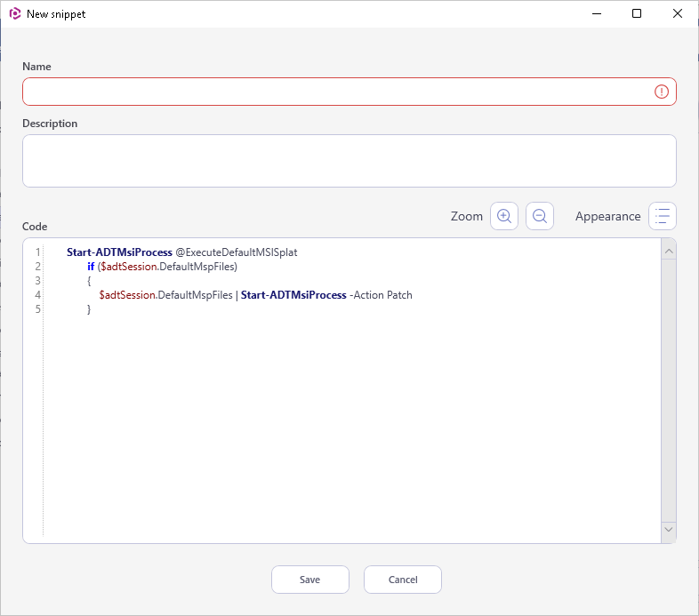The width and height of the screenshot is (699, 616).
Task: Maximize the New snippet window
Action: 637,14
